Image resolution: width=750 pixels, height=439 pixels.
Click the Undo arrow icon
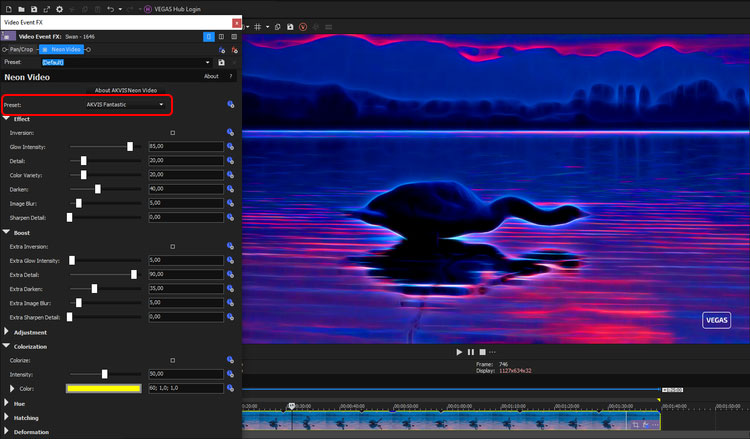pyautogui.click(x=110, y=9)
